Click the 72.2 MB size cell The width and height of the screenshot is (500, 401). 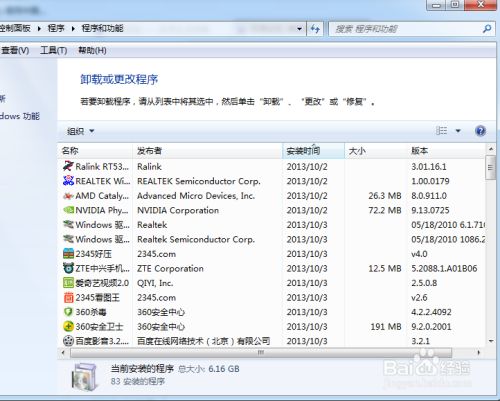point(385,210)
